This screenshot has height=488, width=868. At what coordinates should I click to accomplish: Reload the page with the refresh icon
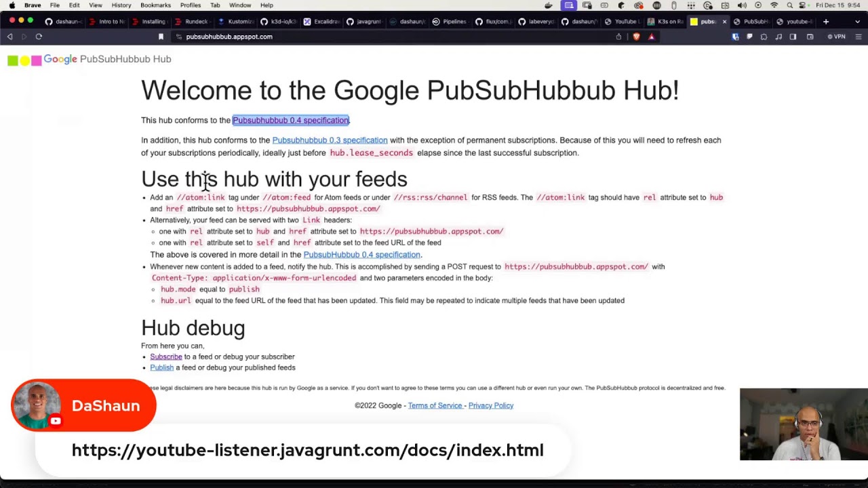(39, 37)
